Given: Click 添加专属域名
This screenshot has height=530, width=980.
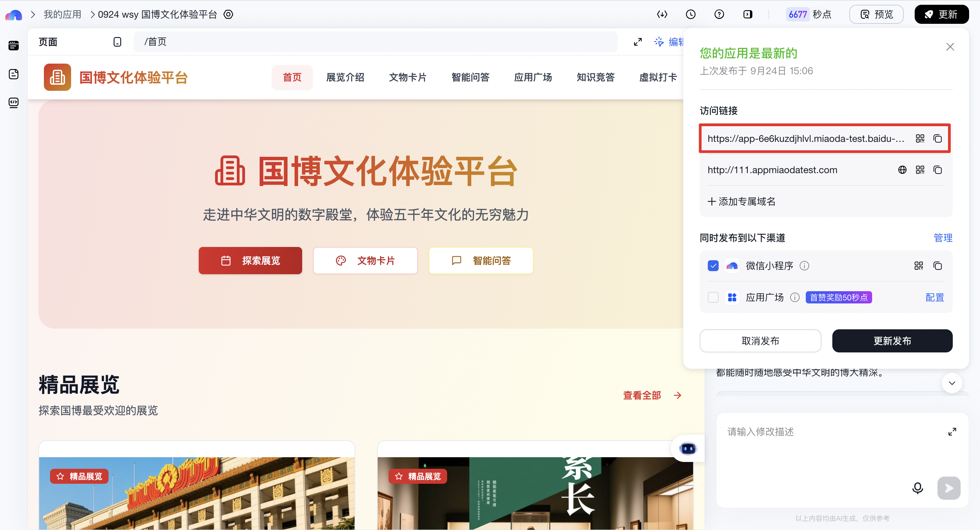Looking at the screenshot, I should pos(741,201).
